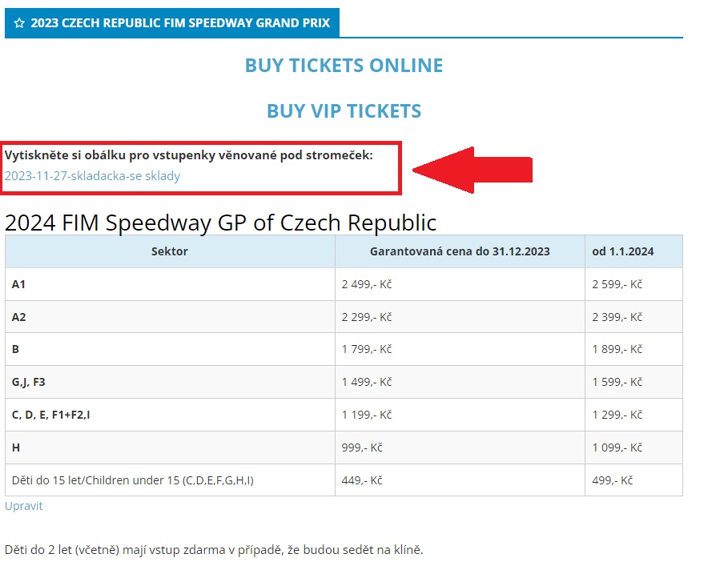
Task: Click the C, D, E, F1+F2,I cell
Action: coord(56,415)
